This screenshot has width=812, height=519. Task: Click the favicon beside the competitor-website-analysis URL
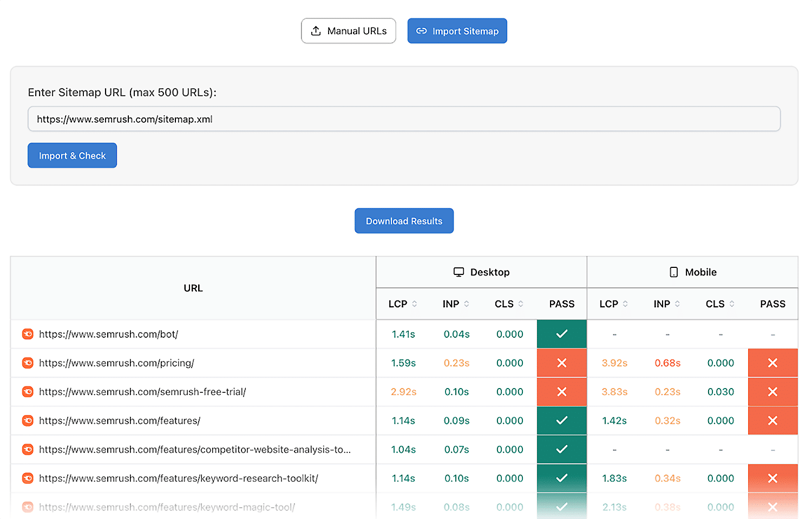click(x=28, y=449)
